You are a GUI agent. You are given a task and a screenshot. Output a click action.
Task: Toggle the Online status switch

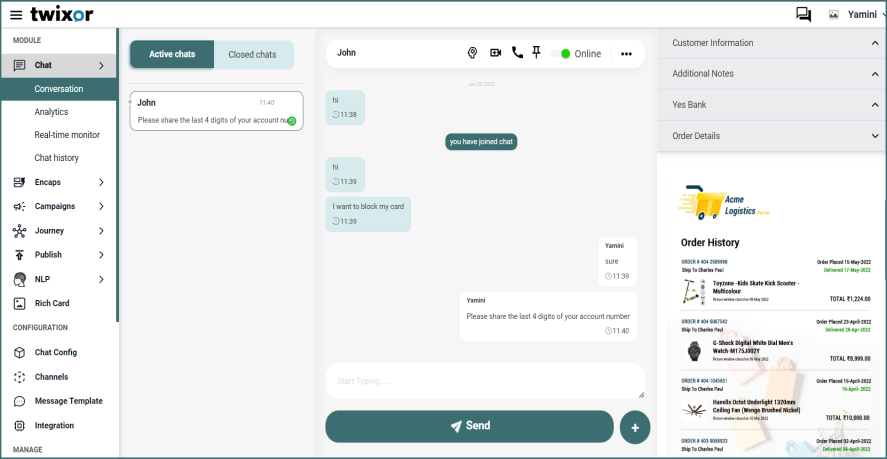tap(560, 54)
